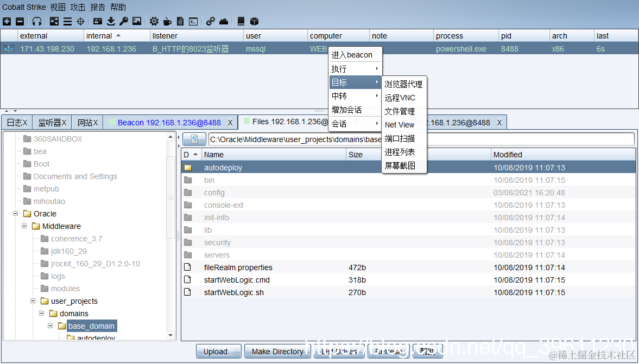Click the terminal scripted delivery icon
639x364 pixels.
(194, 22)
